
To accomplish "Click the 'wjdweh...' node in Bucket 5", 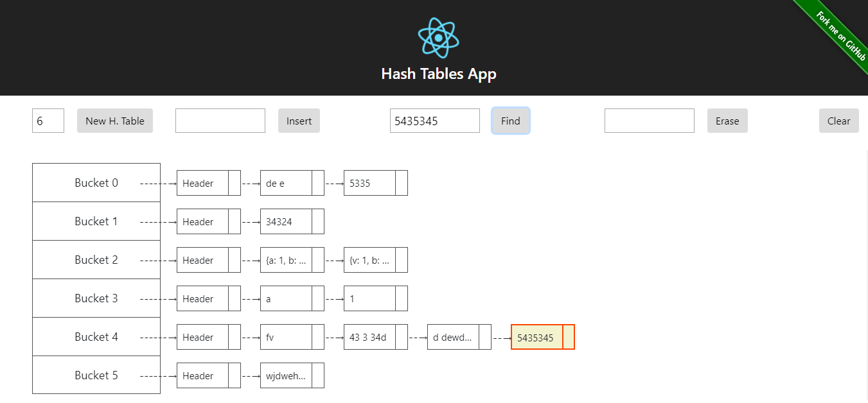I will (x=292, y=375).
